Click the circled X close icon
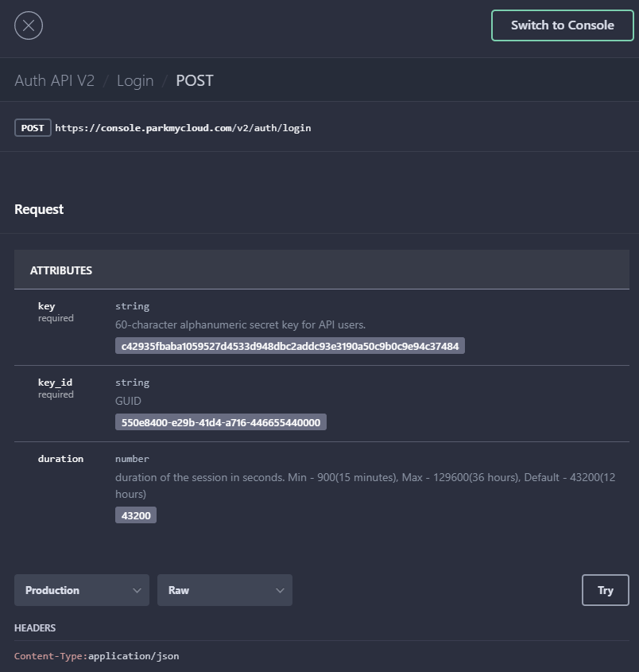 (x=29, y=25)
